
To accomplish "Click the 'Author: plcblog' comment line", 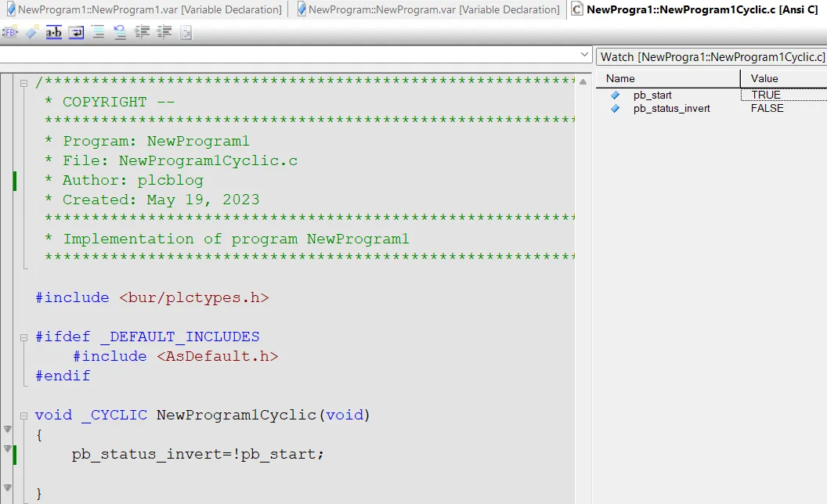I will pos(124,180).
